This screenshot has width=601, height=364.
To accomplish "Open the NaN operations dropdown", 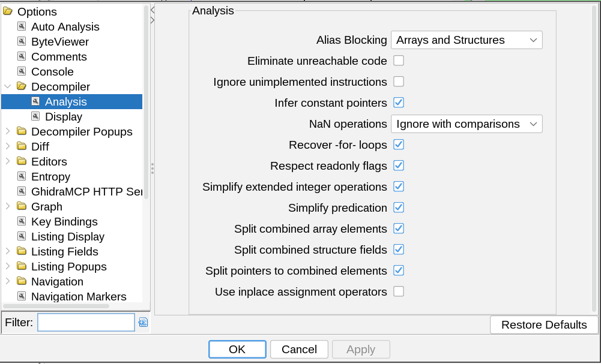I will click(x=467, y=124).
